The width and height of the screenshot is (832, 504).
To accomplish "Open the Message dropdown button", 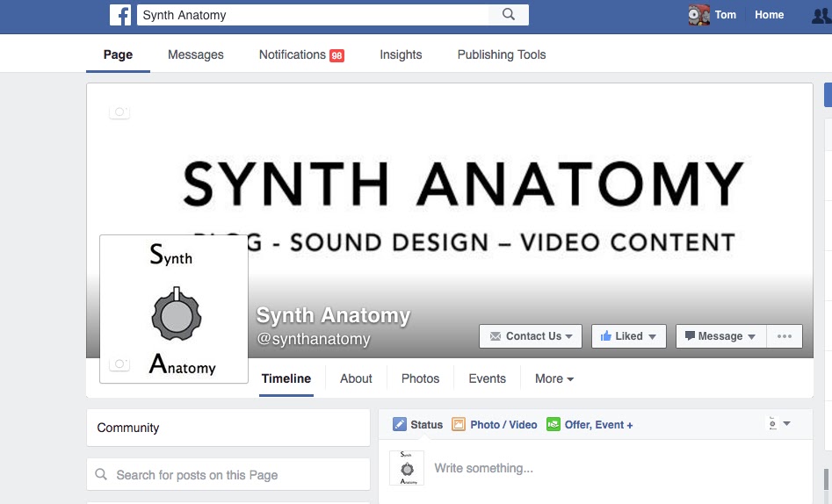I will (721, 336).
